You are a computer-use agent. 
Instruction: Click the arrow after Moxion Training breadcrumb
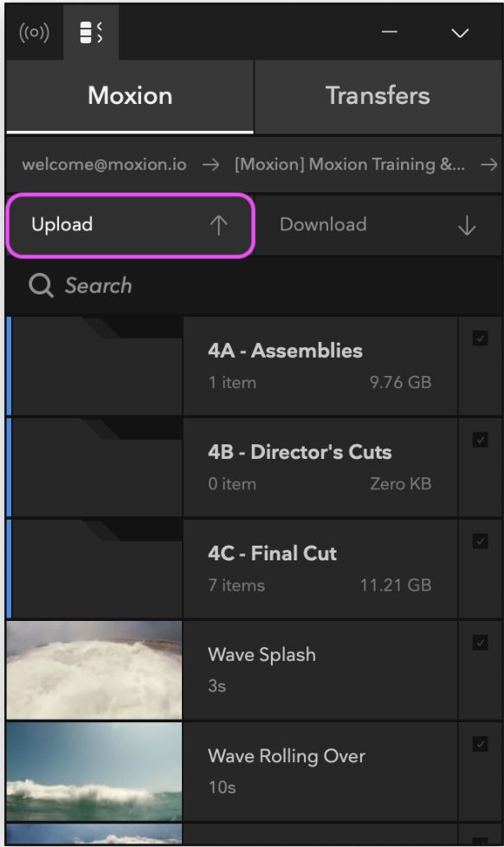click(488, 165)
